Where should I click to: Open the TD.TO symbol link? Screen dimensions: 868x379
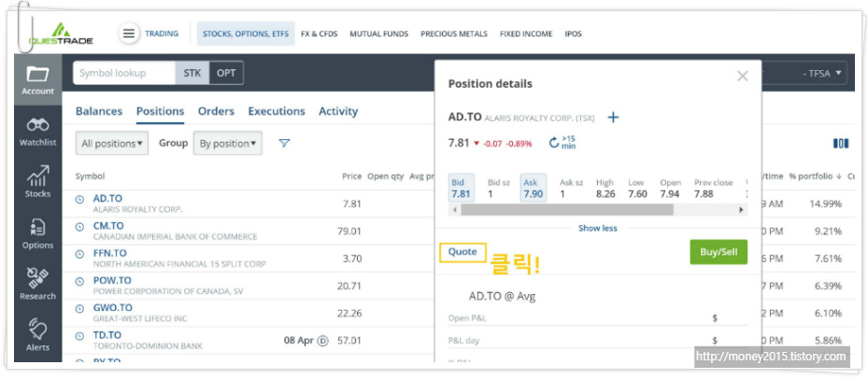107,335
